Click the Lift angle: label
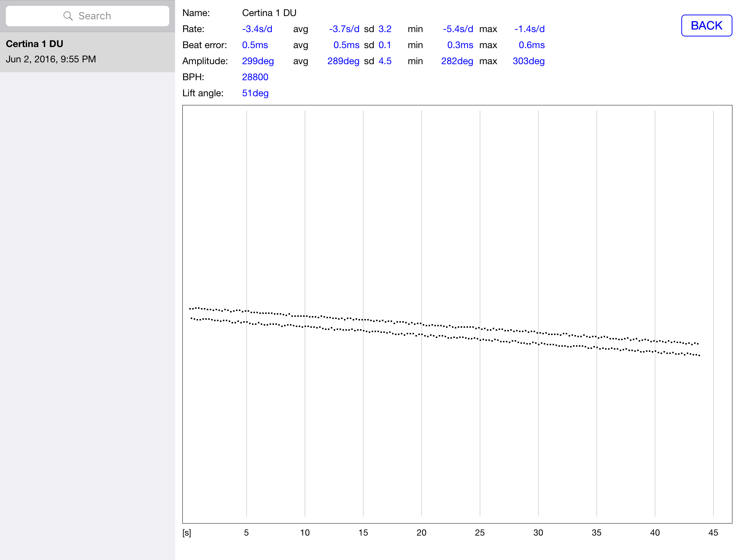 [203, 93]
